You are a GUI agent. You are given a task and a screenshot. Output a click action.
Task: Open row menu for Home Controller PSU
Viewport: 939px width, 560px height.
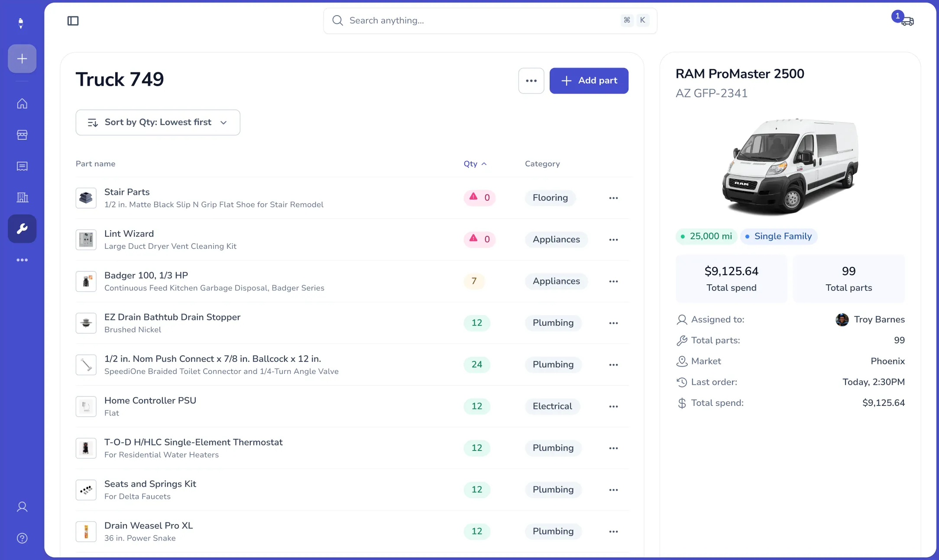point(613,406)
